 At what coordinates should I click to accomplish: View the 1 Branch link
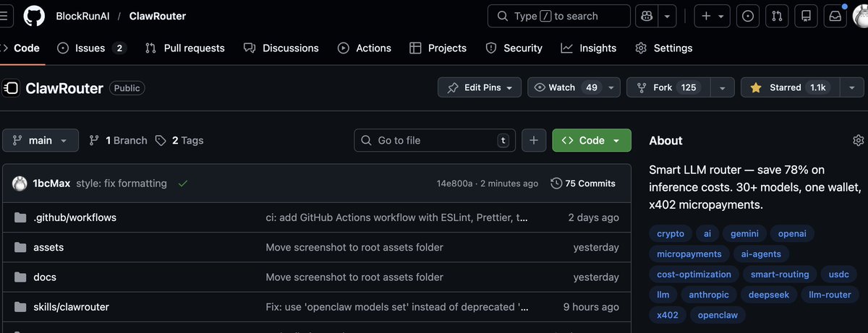(118, 140)
